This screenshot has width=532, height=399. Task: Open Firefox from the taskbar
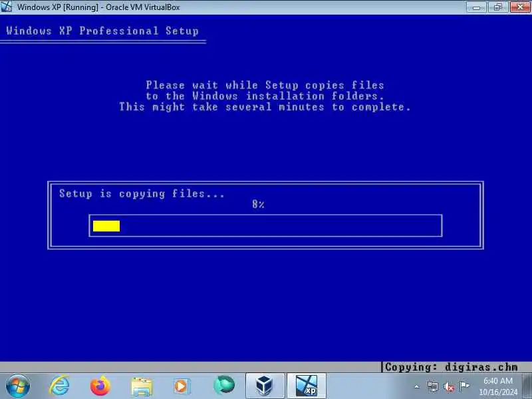(100, 386)
